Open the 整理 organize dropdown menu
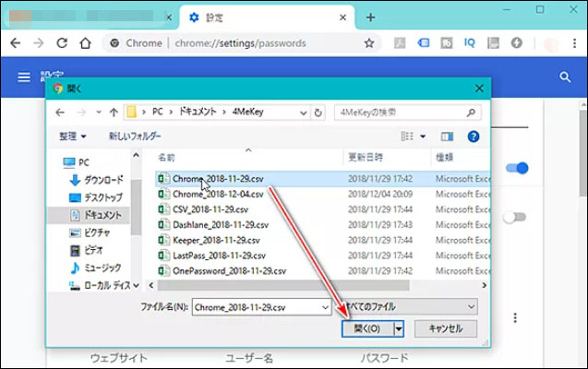This screenshot has width=588, height=369. pos(70,136)
